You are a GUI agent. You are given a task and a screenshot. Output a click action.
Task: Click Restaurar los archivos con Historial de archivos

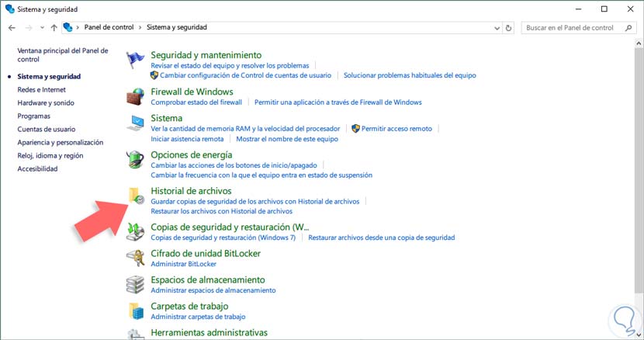[x=222, y=211]
